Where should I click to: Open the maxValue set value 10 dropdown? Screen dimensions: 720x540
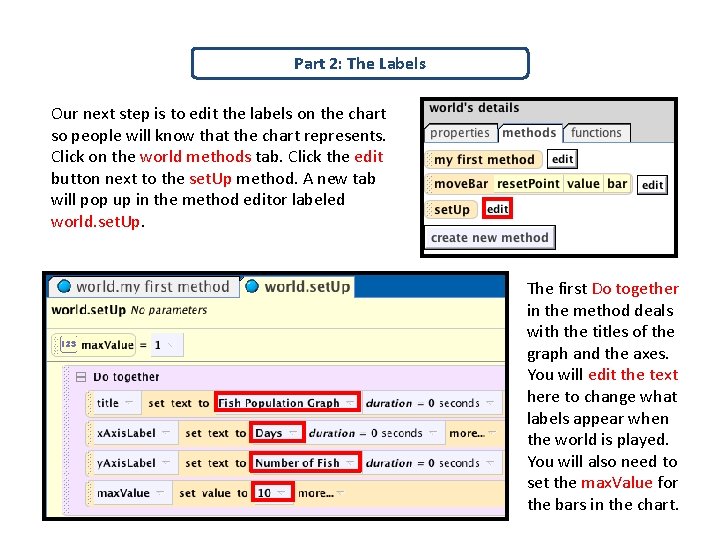click(x=272, y=493)
